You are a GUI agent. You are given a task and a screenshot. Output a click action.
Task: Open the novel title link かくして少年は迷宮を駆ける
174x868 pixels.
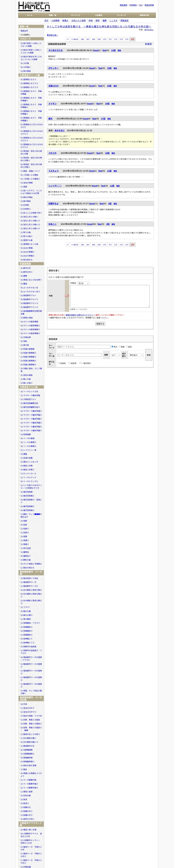click(99, 27)
